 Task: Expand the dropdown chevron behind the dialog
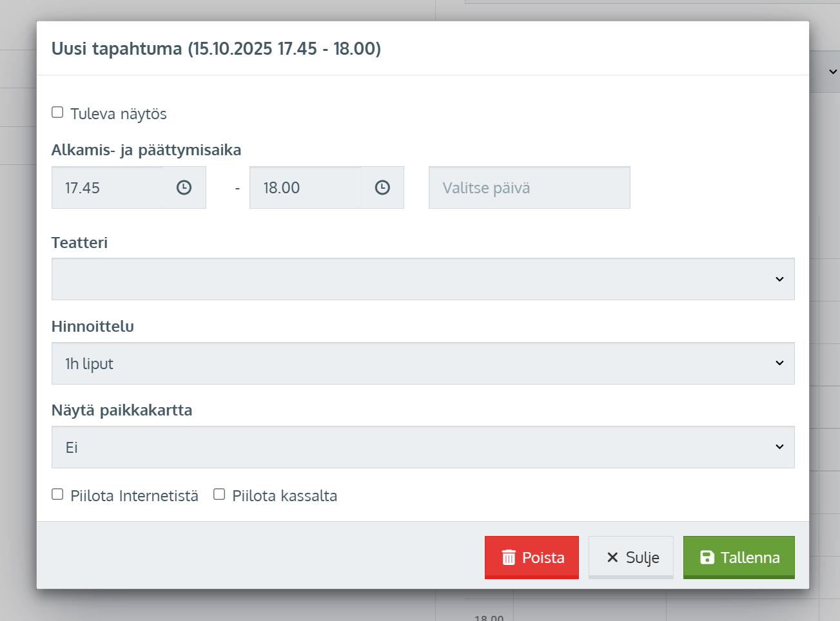(x=832, y=72)
